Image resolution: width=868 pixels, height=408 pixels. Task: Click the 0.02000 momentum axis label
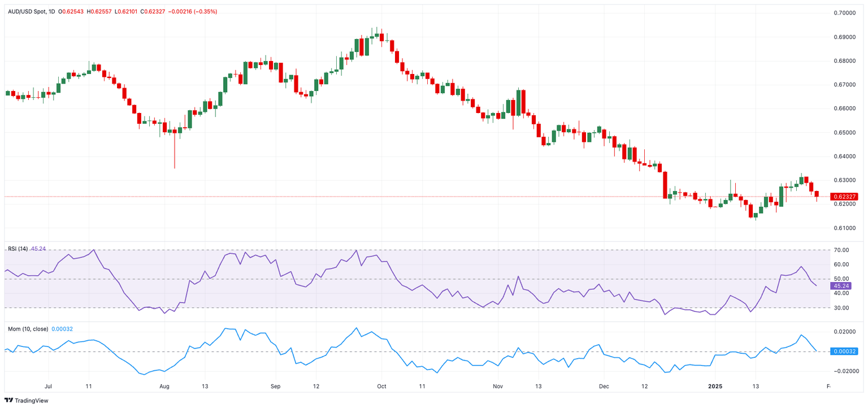click(844, 332)
